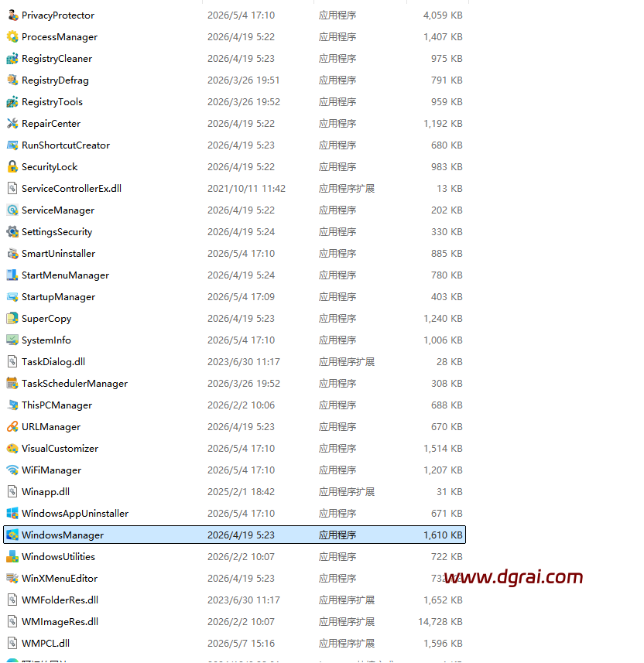The image size is (644, 663).
Task: Select the WiFiManager file name
Action: (x=51, y=470)
